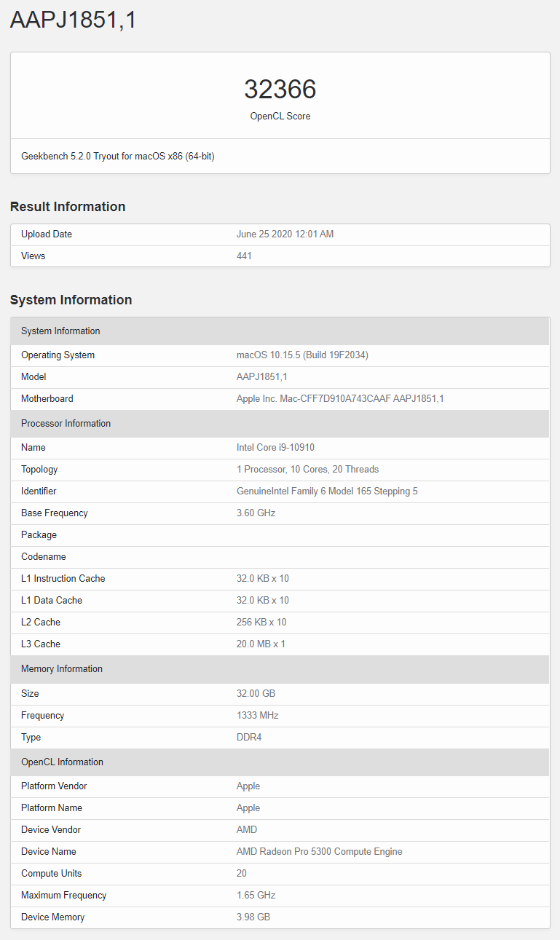Click the L3 Cache value 20.0 MB x 1
This screenshot has width=560, height=940.
[x=261, y=644]
